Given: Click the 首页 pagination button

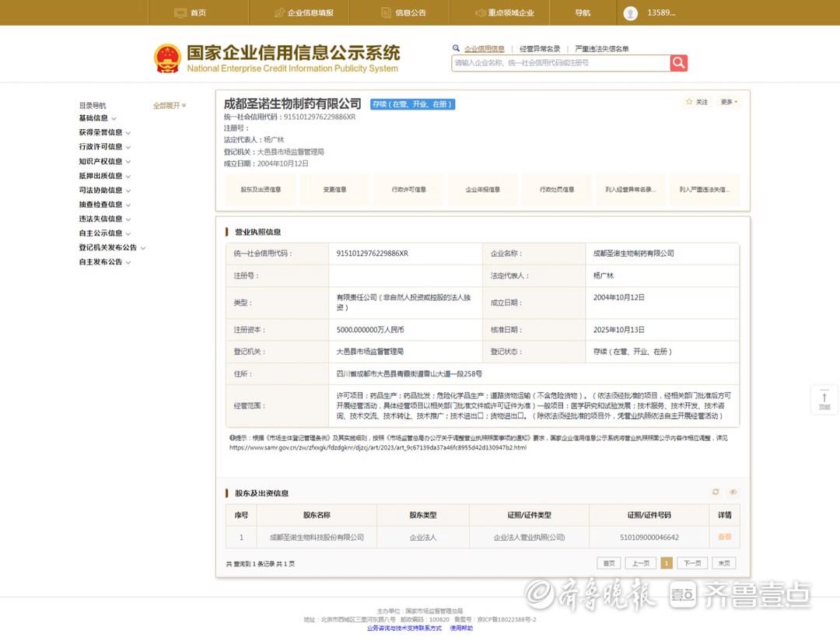Looking at the screenshot, I should point(608,563).
